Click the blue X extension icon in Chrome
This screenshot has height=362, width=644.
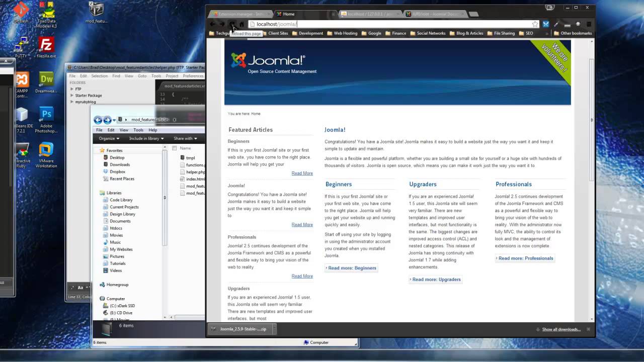(545, 24)
